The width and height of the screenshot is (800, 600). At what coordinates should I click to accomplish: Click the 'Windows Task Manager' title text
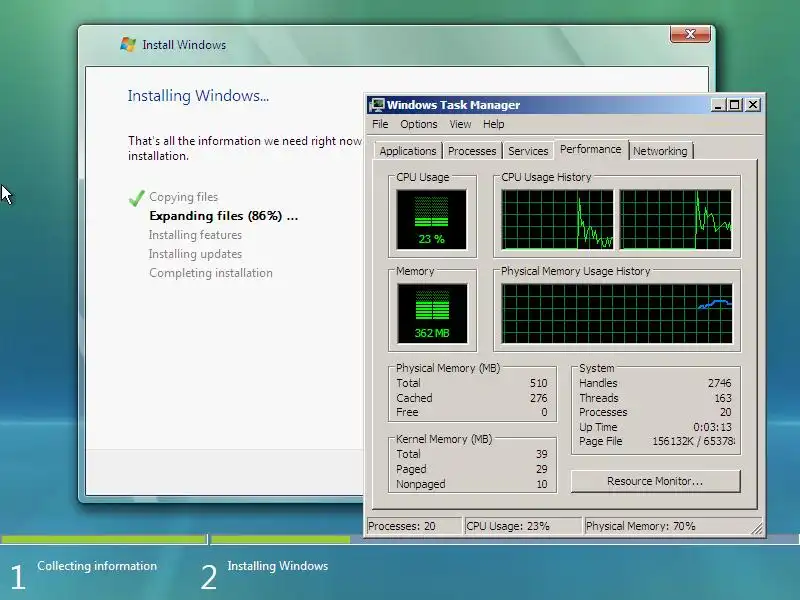pyautogui.click(x=453, y=105)
